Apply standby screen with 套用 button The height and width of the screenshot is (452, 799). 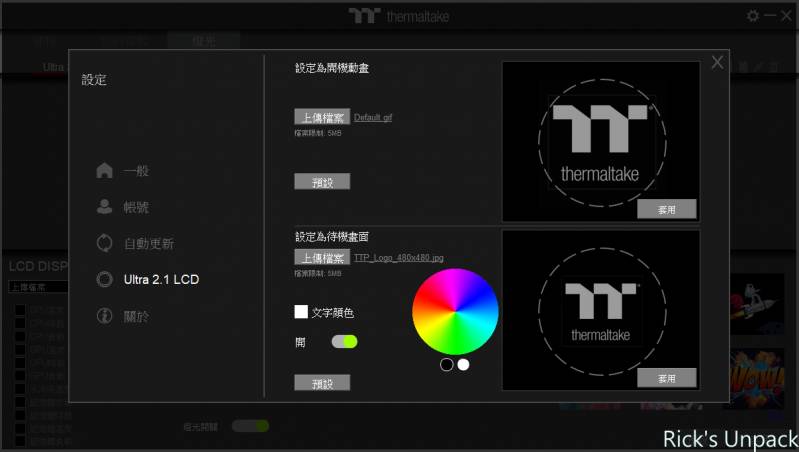[667, 378]
